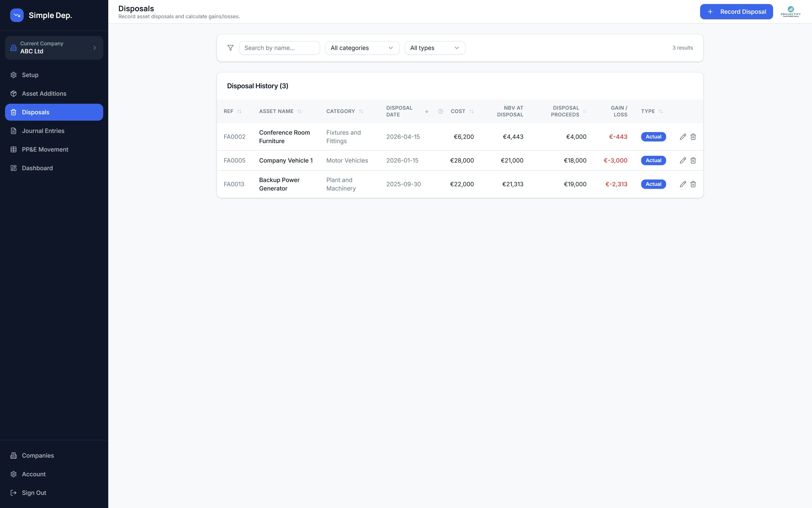Image resolution: width=812 pixels, height=508 pixels.
Task: Select Disposals in the sidebar
Action: [54, 112]
